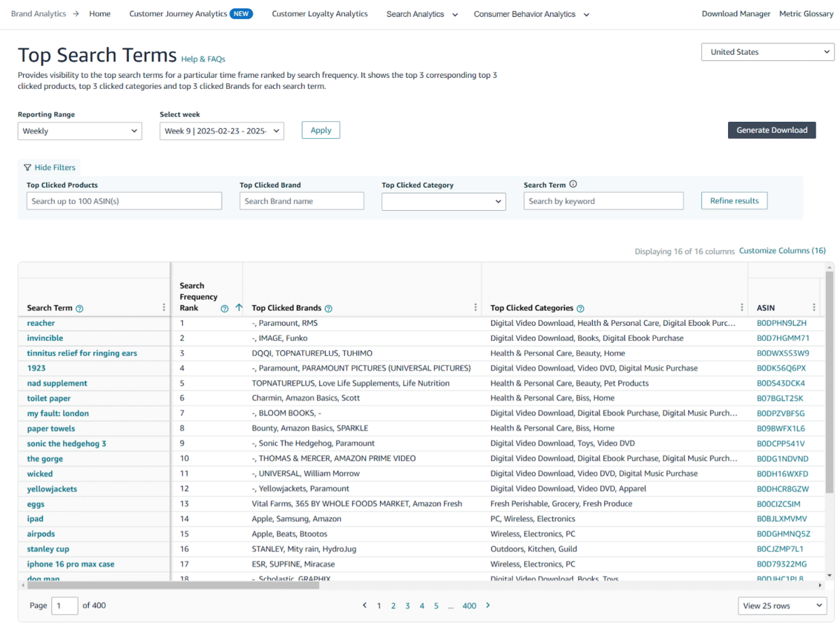This screenshot has width=840, height=631.
Task: Switch to Customer Loyalty Analytics
Action: click(x=320, y=13)
